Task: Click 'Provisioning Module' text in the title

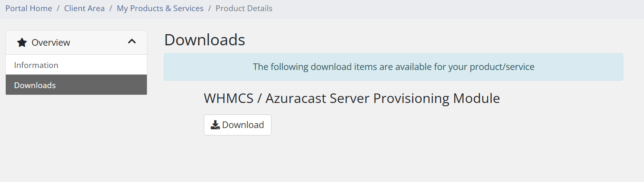Action: tap(436, 98)
